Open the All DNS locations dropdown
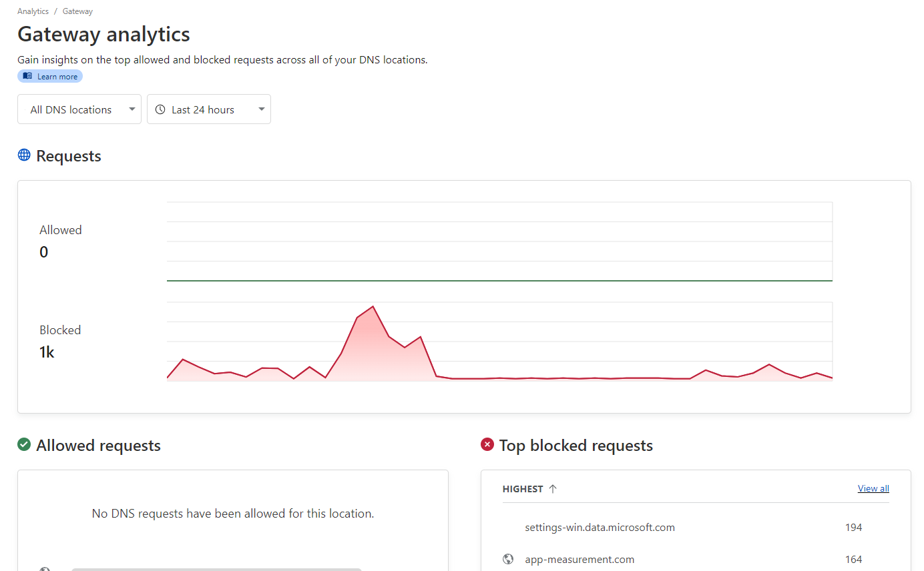Viewport: 924px width, 571px height. tap(79, 109)
